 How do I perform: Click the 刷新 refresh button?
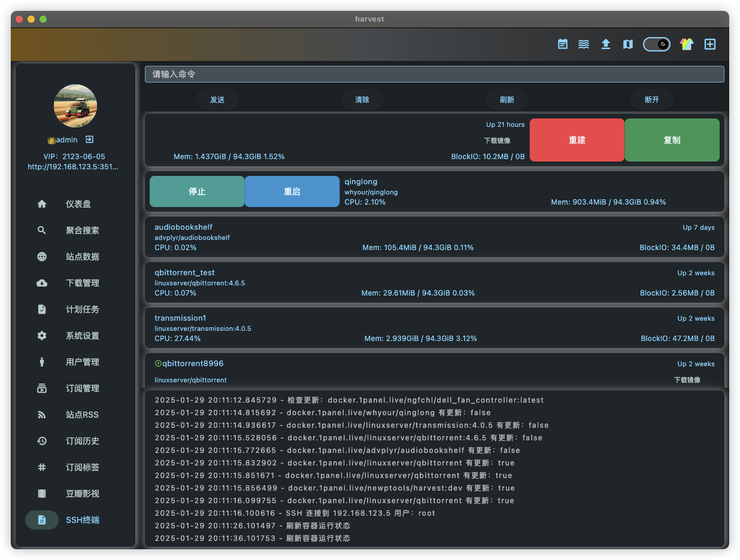pos(507,99)
